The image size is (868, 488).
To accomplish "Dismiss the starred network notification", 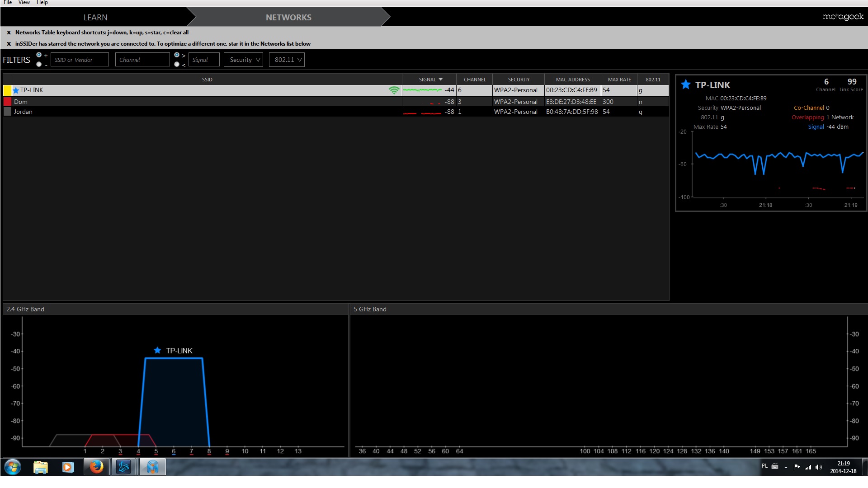I will coord(9,44).
